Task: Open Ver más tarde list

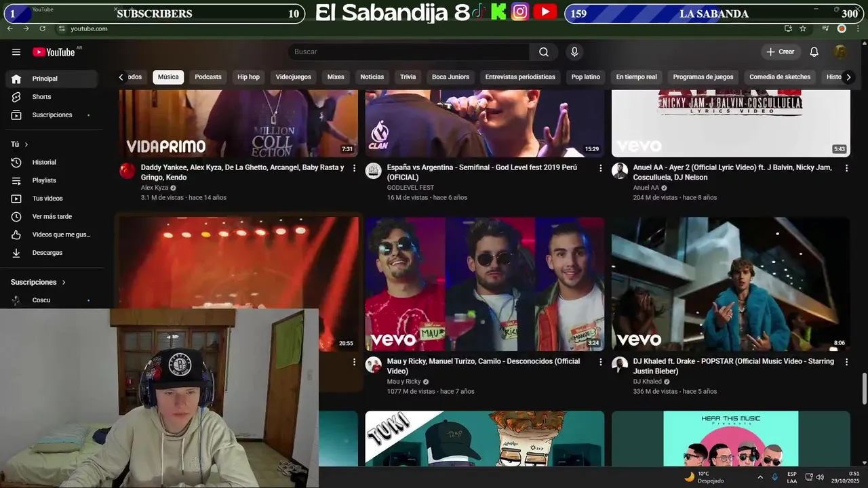Action: 52,217
